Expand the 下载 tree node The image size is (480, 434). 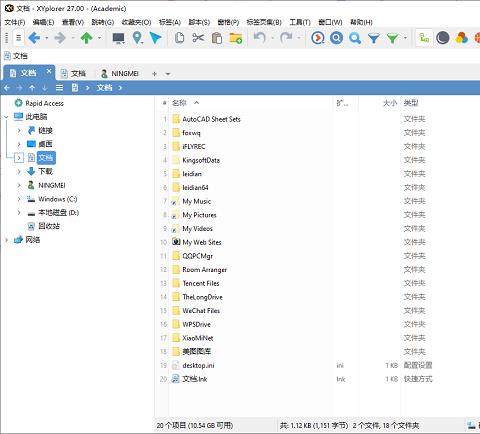tap(19, 172)
